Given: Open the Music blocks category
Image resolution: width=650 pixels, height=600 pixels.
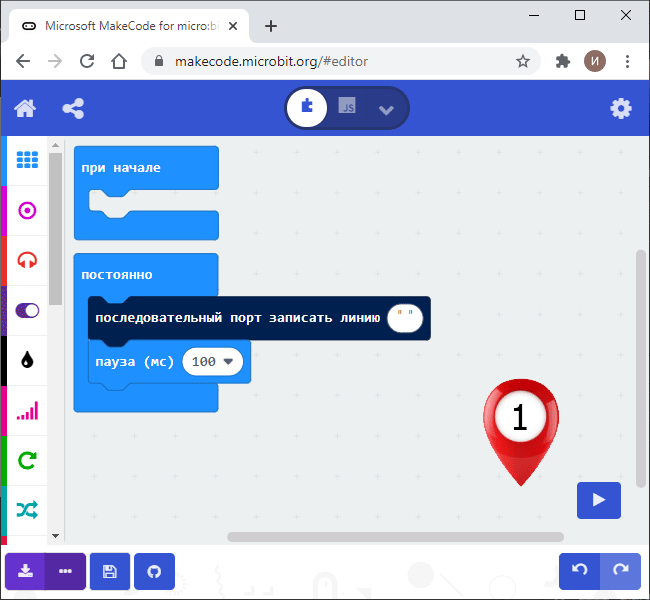Looking at the screenshot, I should point(27,260).
